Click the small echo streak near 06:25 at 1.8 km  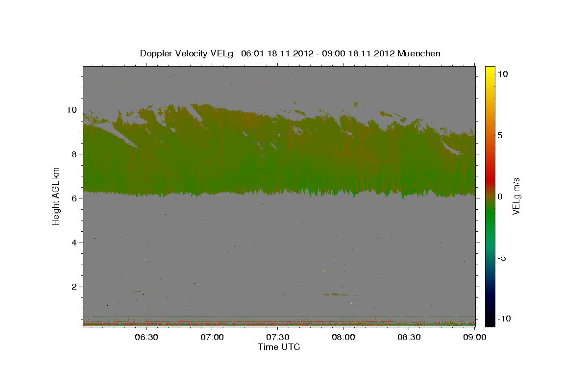[x=136, y=291]
